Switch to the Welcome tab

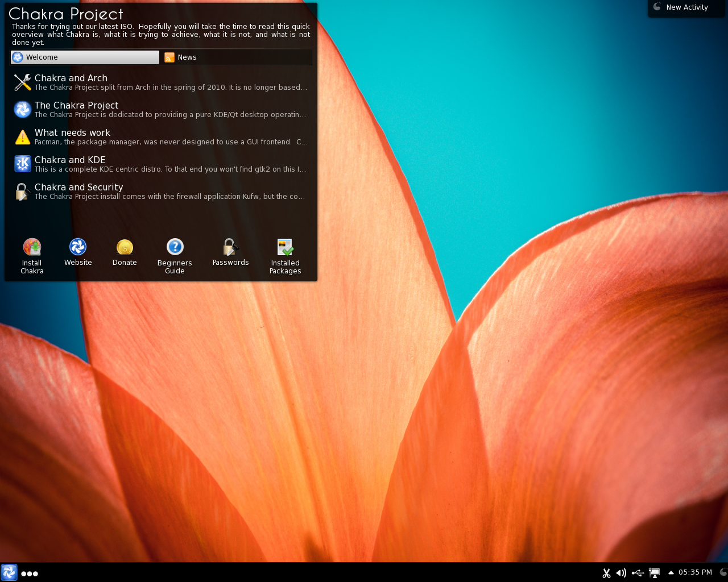tap(85, 57)
